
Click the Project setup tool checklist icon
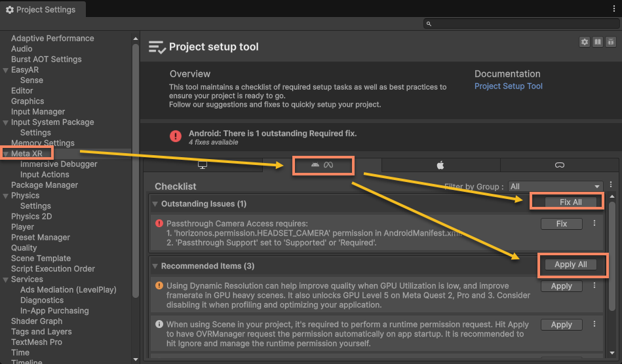click(x=157, y=47)
